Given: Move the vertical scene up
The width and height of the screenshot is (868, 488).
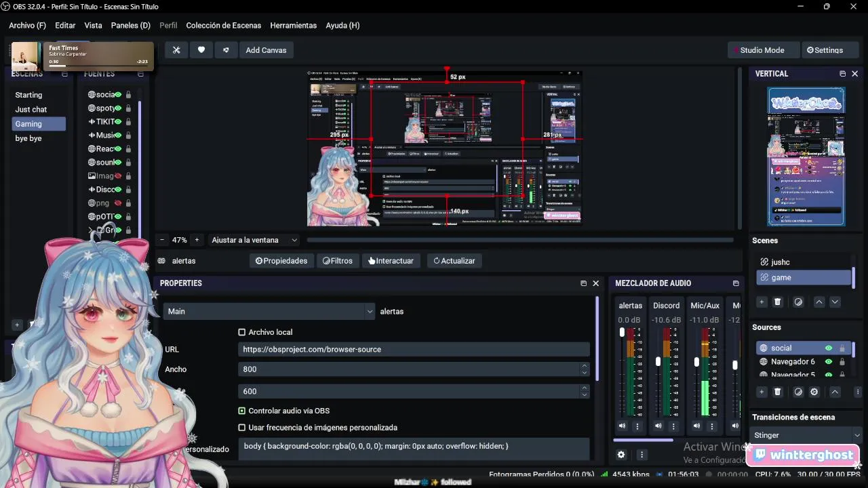Looking at the screenshot, I should pyautogui.click(x=819, y=302).
